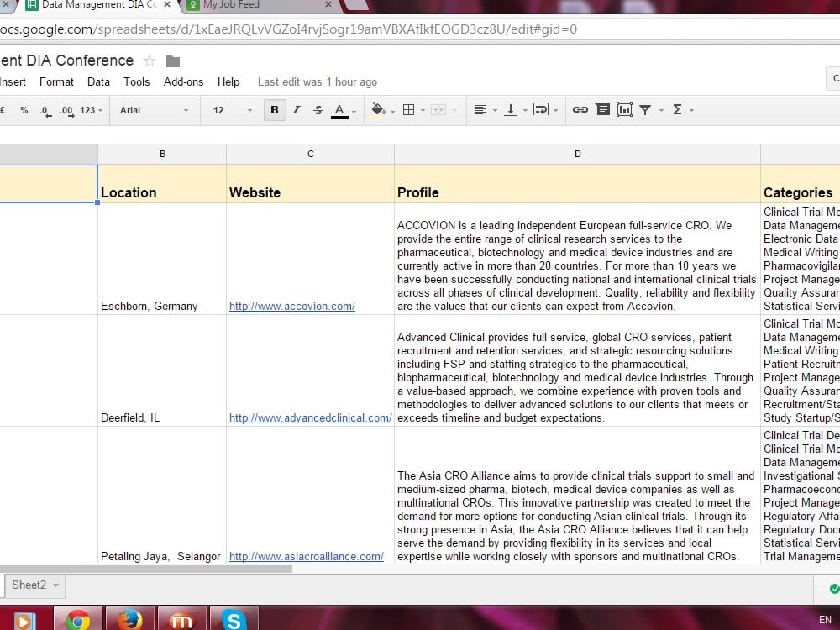Expand the borders dropdown arrow

tap(423, 111)
